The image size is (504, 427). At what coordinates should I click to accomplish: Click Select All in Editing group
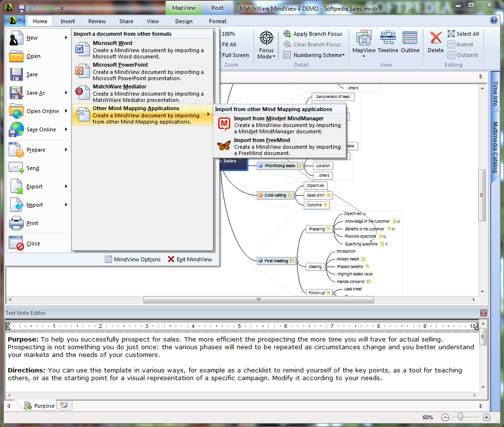pos(463,34)
